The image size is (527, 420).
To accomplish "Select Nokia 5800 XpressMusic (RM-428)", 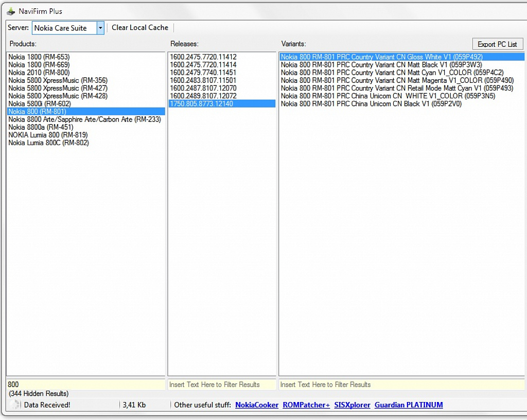I will [86, 96].
